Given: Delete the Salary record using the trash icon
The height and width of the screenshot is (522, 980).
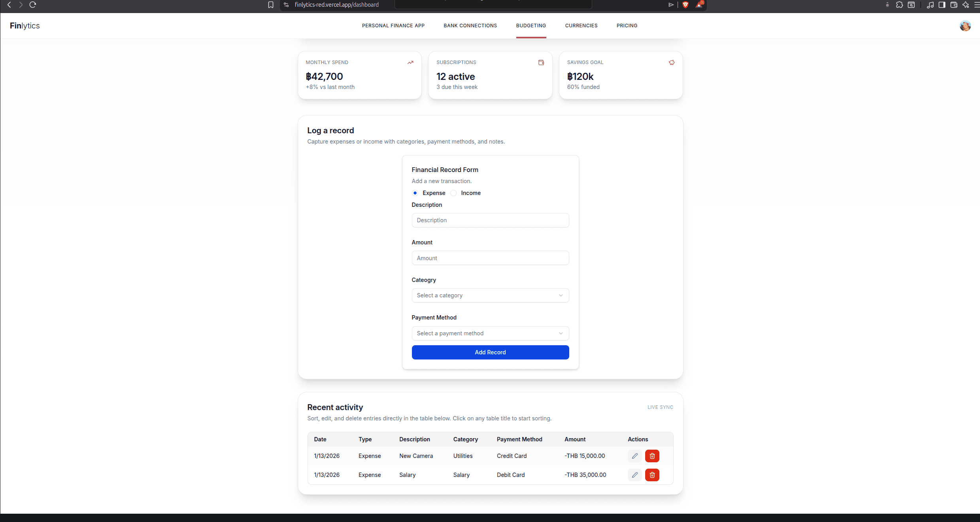Looking at the screenshot, I should pos(652,475).
